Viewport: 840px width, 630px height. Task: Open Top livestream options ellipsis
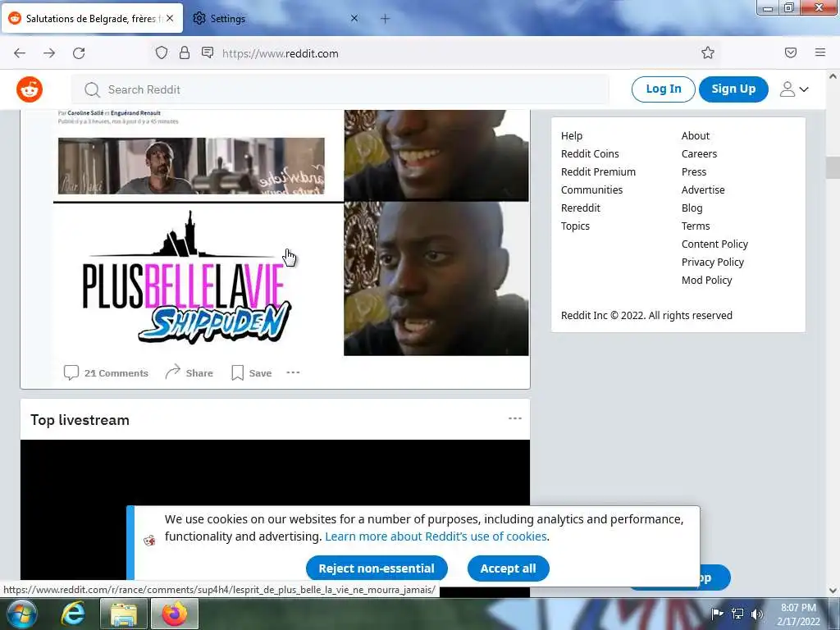pyautogui.click(x=515, y=418)
